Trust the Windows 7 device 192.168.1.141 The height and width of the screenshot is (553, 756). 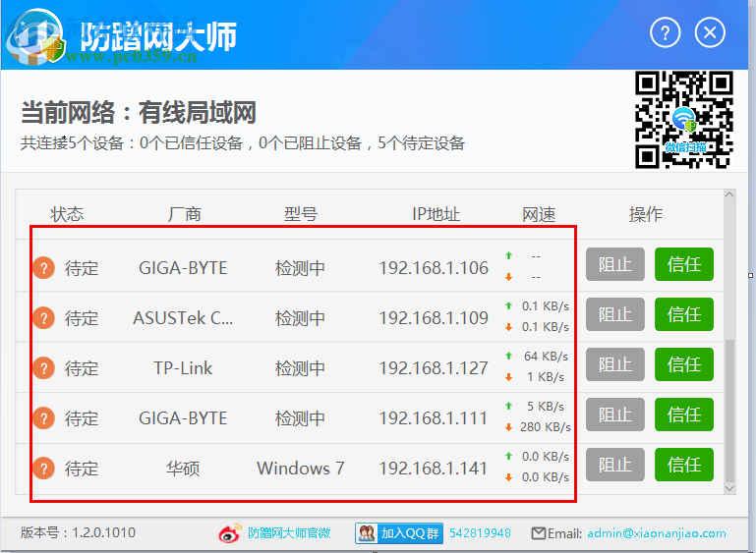point(684,465)
